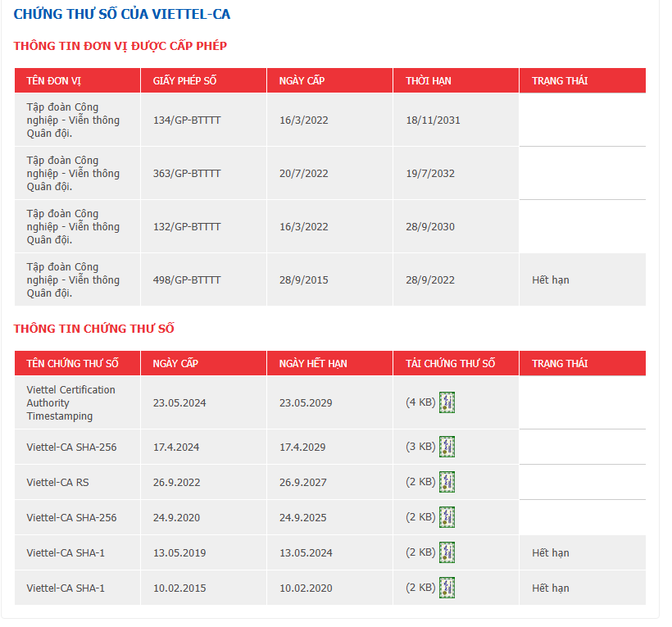
Task: Select license number "132/GP-BTTTT"
Action: [187, 226]
